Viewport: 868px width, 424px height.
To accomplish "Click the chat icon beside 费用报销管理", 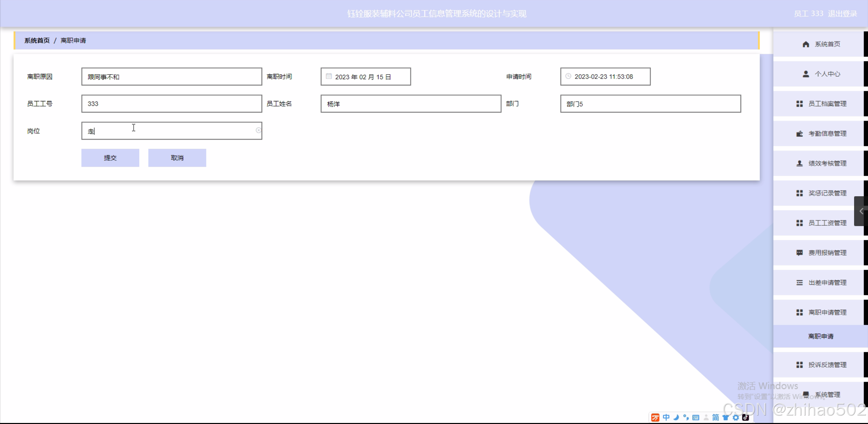I will click(799, 253).
